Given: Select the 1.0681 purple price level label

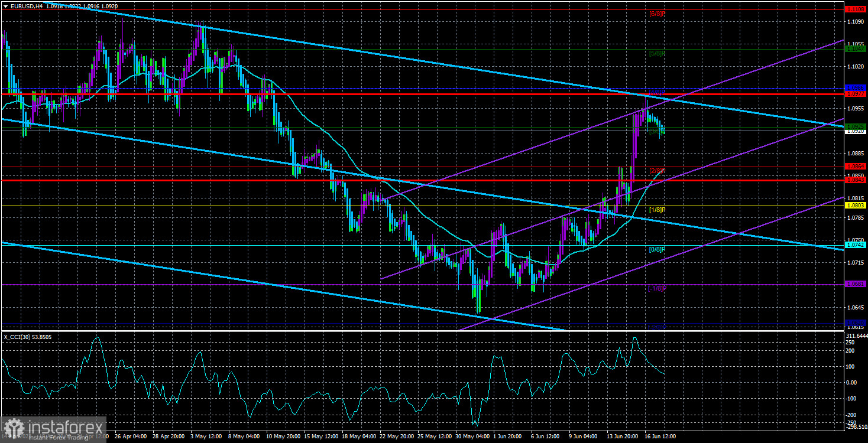Looking at the screenshot, I should 856,284.
